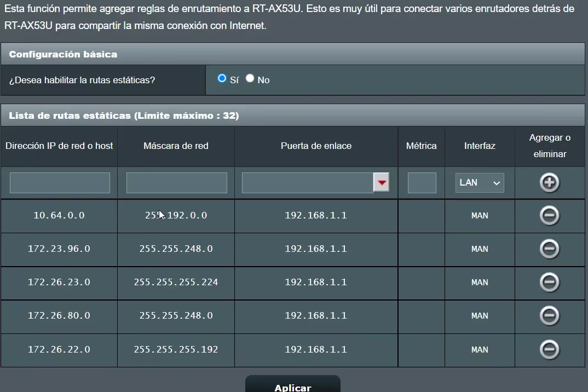Delete the 172.26.80.0 route entry

[x=549, y=315]
